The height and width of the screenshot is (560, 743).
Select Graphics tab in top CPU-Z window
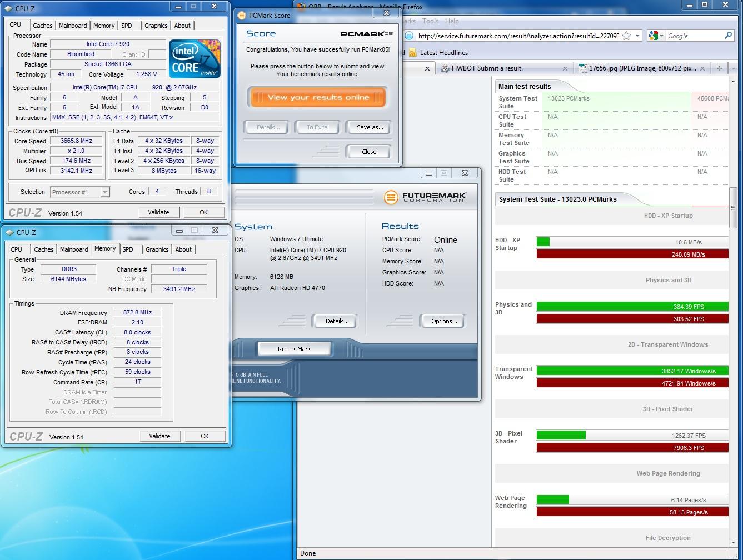tap(156, 26)
